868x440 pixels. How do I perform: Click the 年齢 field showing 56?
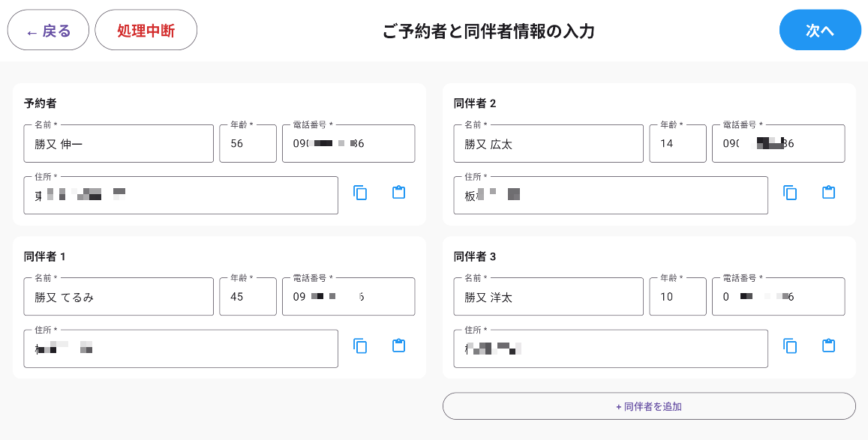pyautogui.click(x=248, y=143)
